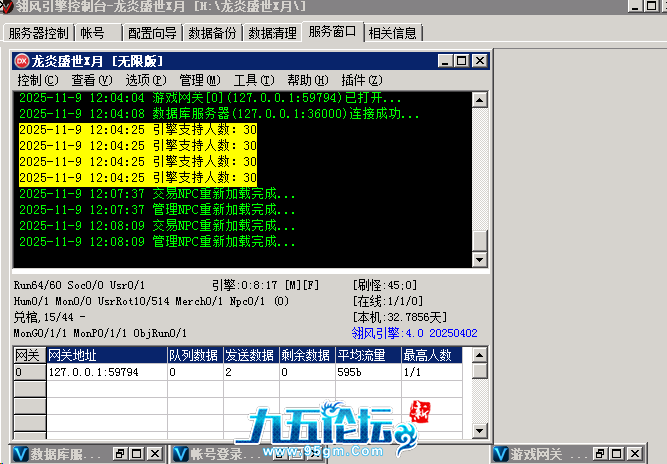Click the 队列数据 column header
The height and width of the screenshot is (464, 667).
[195, 355]
